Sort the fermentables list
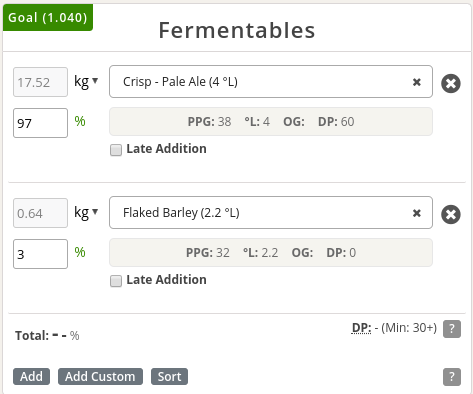Viewport: 473px width, 394px height. [x=169, y=376]
